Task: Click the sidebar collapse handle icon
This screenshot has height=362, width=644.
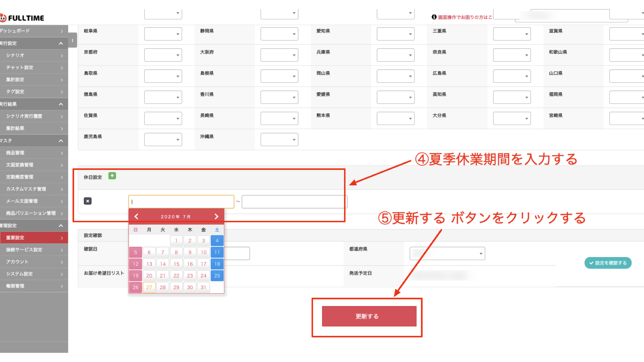Action: pos(72,40)
